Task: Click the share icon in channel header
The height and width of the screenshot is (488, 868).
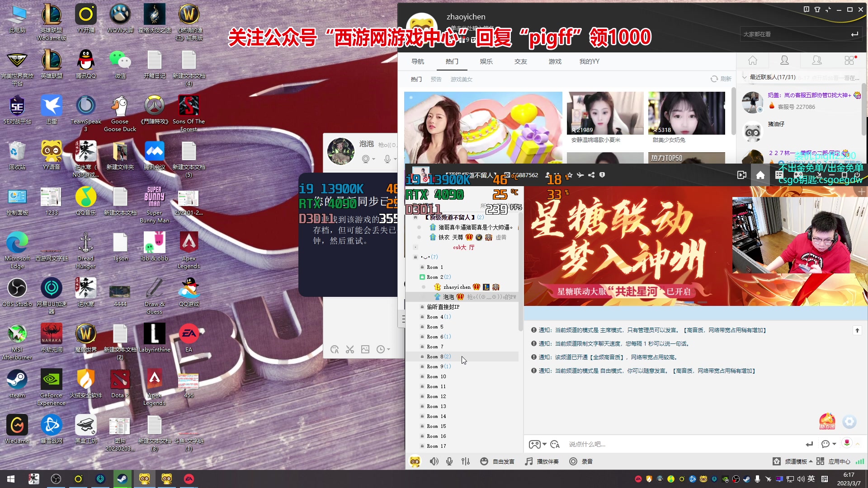Action: 591,175
